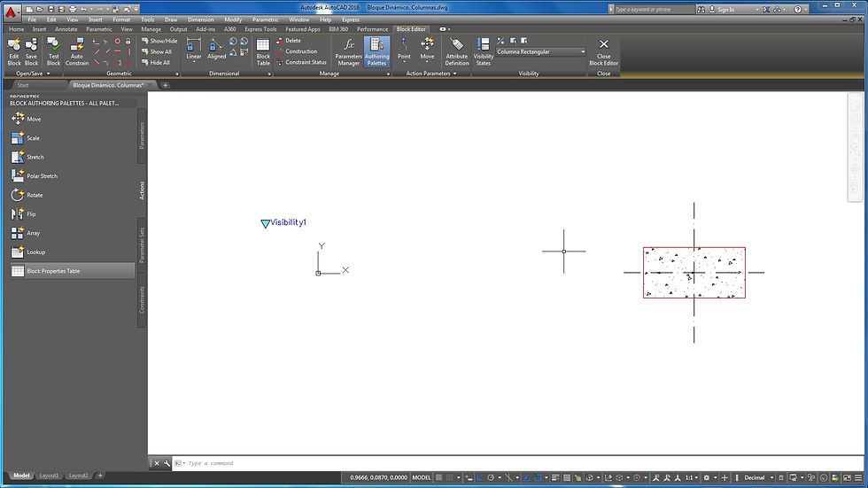Open the Draw menu
Image resolution: width=868 pixels, height=488 pixels.
[x=170, y=19]
